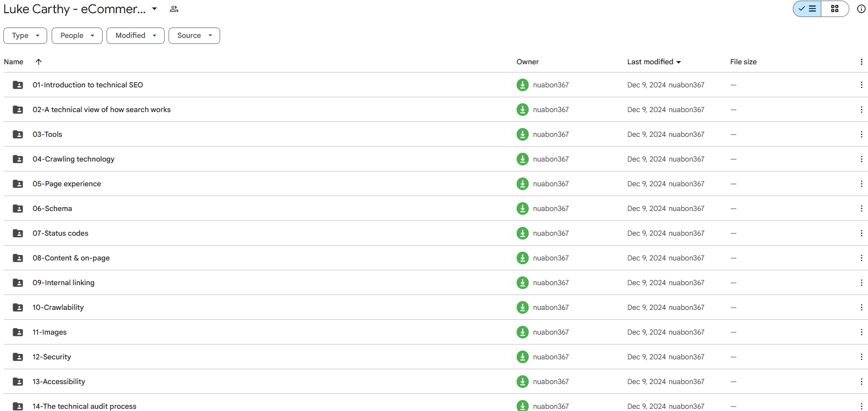Open more actions for 06-Schema row
This screenshot has width=868, height=411.
(861, 209)
